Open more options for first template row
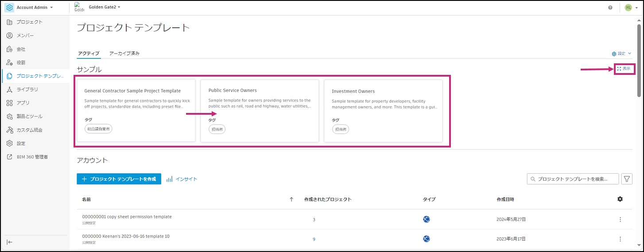This screenshot has height=252, width=644. pyautogui.click(x=620, y=219)
